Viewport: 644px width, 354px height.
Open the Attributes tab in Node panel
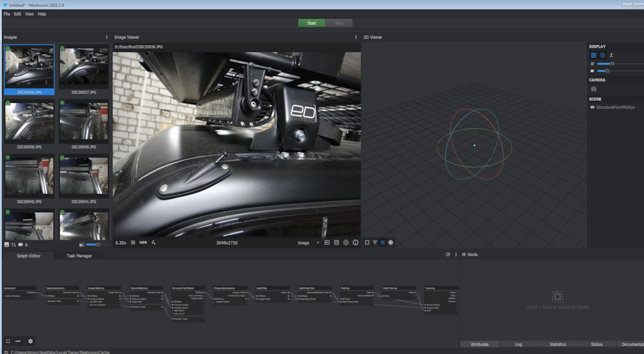(x=480, y=344)
